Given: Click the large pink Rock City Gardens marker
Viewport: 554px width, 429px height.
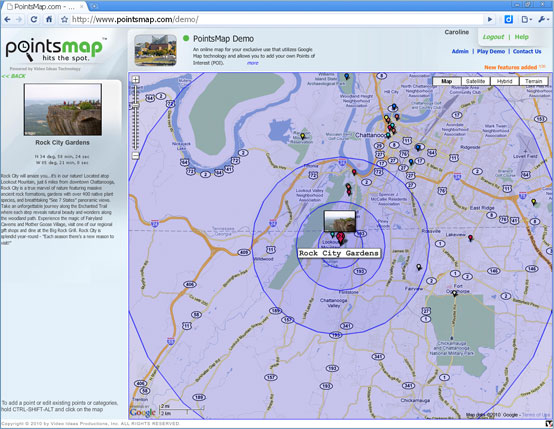Looking at the screenshot, I should click(x=340, y=238).
